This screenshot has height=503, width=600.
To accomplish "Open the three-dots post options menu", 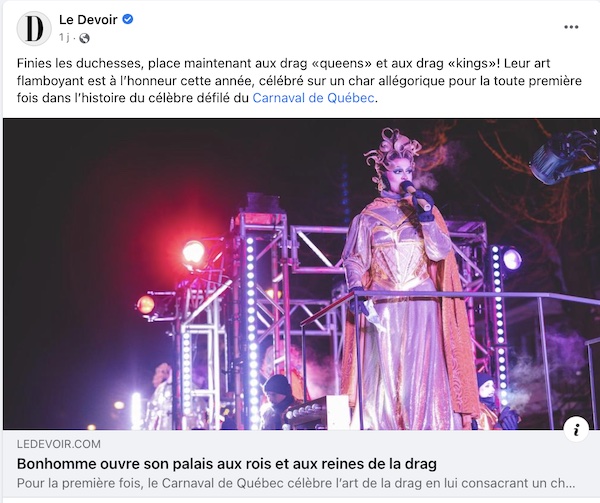I will point(571,27).
